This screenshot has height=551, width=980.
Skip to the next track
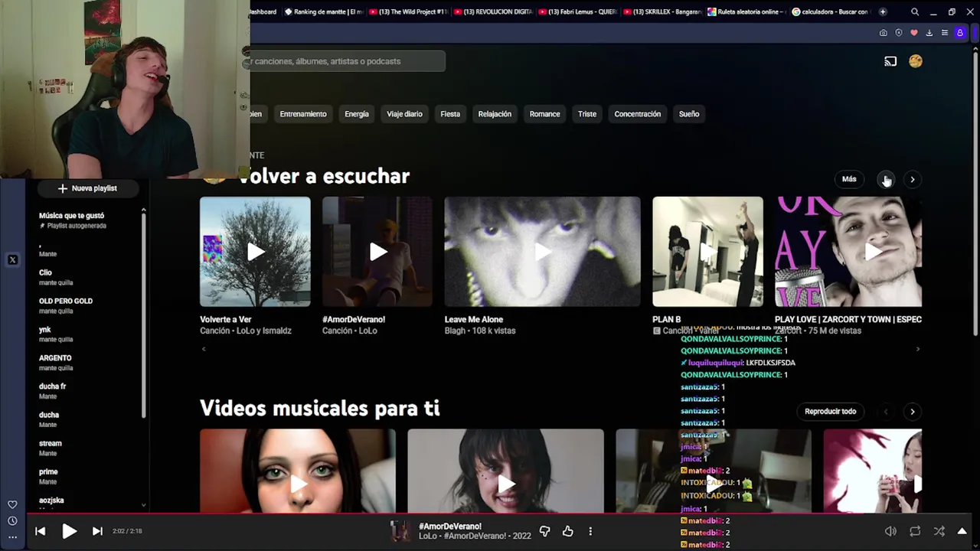click(97, 531)
